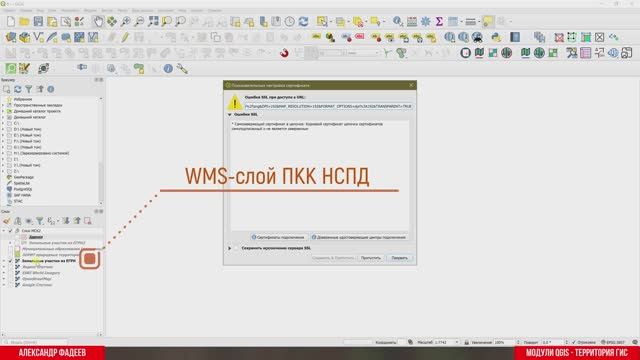Viewport: 640px width, 360px height.
Task: Check the save SSL server exception option
Action: [x=236, y=248]
